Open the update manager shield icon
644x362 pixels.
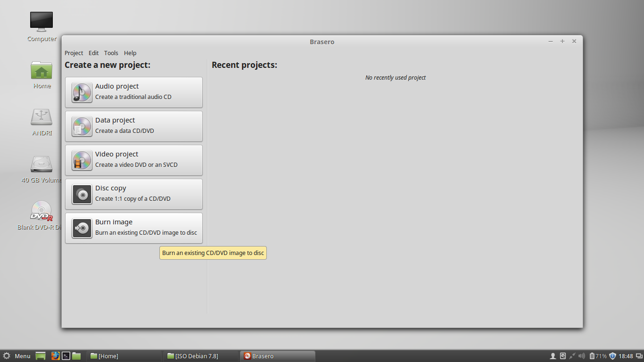coord(612,356)
